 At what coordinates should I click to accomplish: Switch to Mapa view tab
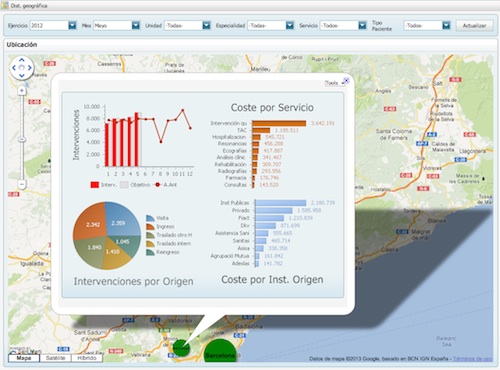click(24, 358)
